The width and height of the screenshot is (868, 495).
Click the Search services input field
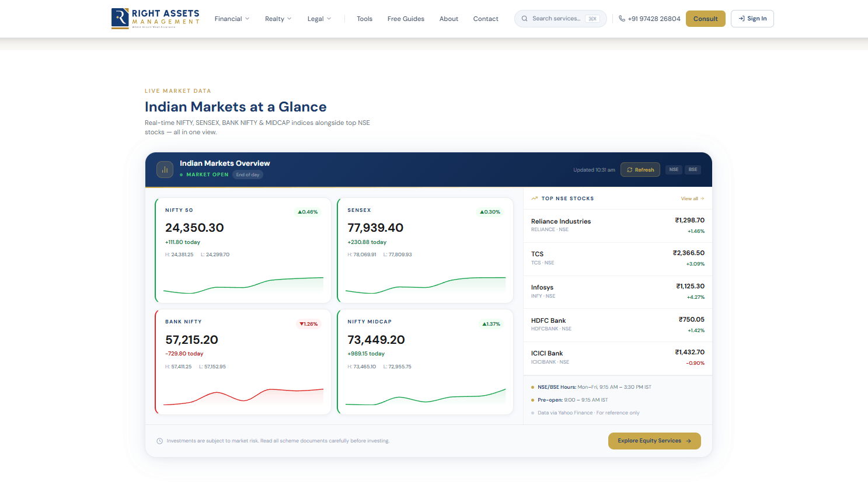pos(560,19)
